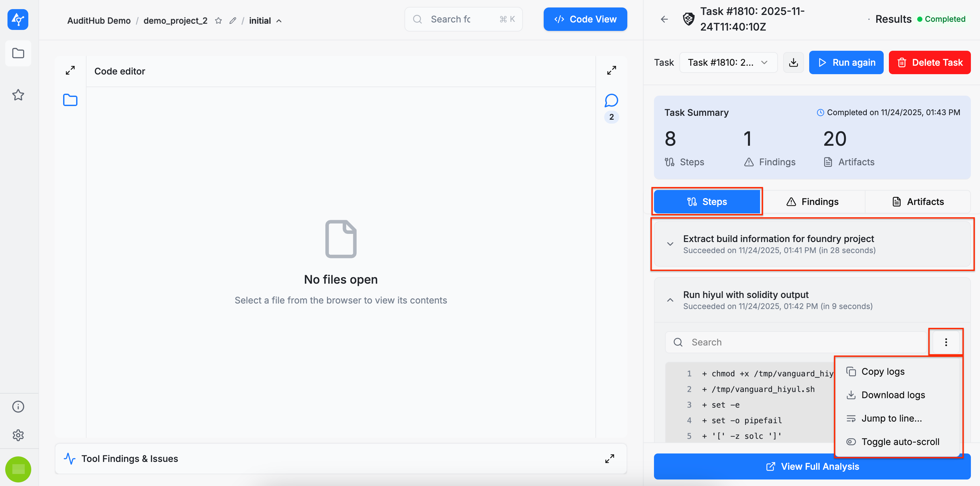Click the pencil rename project icon

coord(233,20)
